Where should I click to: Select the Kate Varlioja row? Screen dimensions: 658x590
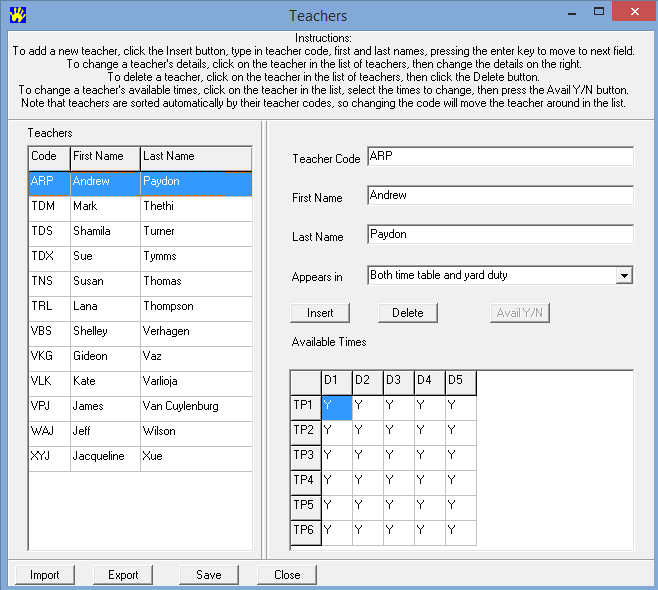140,384
